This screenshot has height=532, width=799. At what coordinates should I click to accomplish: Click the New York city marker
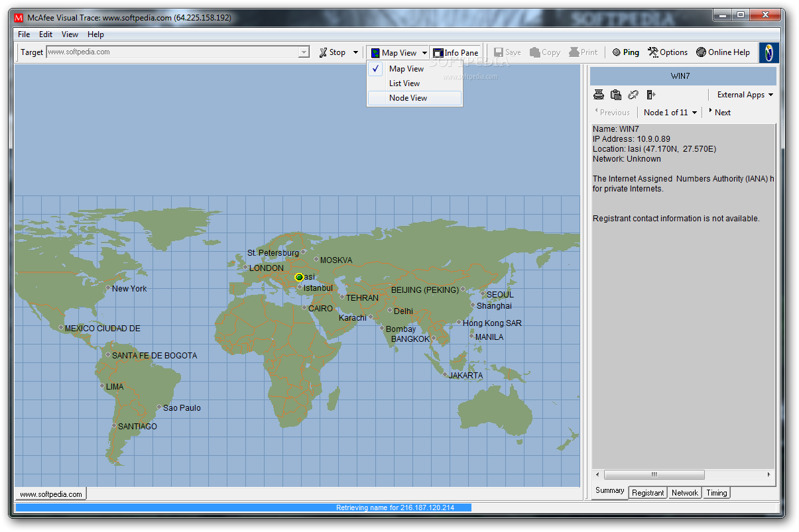[x=108, y=288]
